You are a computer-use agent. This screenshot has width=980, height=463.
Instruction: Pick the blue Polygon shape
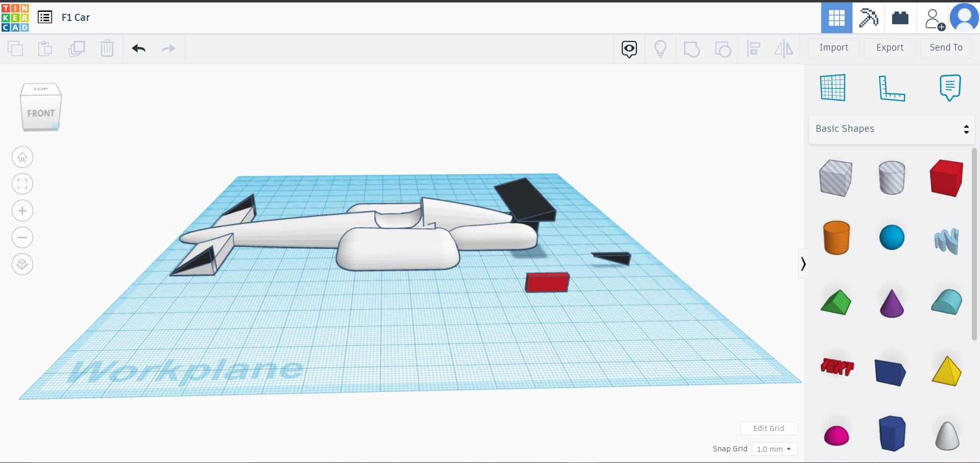click(x=892, y=434)
